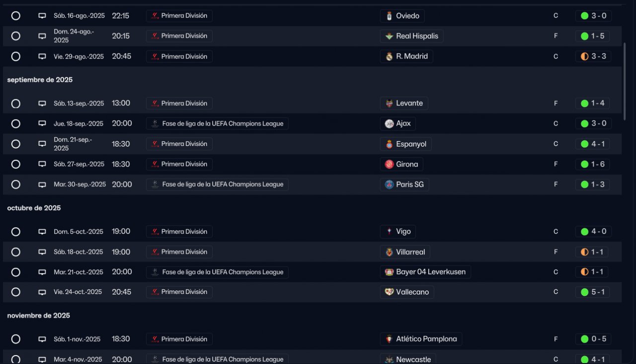Click the Champions League logo on the Bayer 04 Leverkusen row
Screen dimensions: 636x364
[x=155, y=272]
